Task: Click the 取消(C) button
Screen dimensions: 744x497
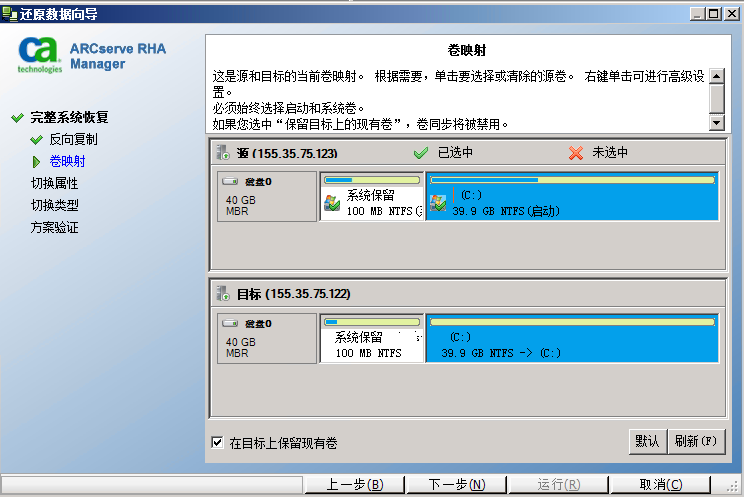Action: click(660, 485)
